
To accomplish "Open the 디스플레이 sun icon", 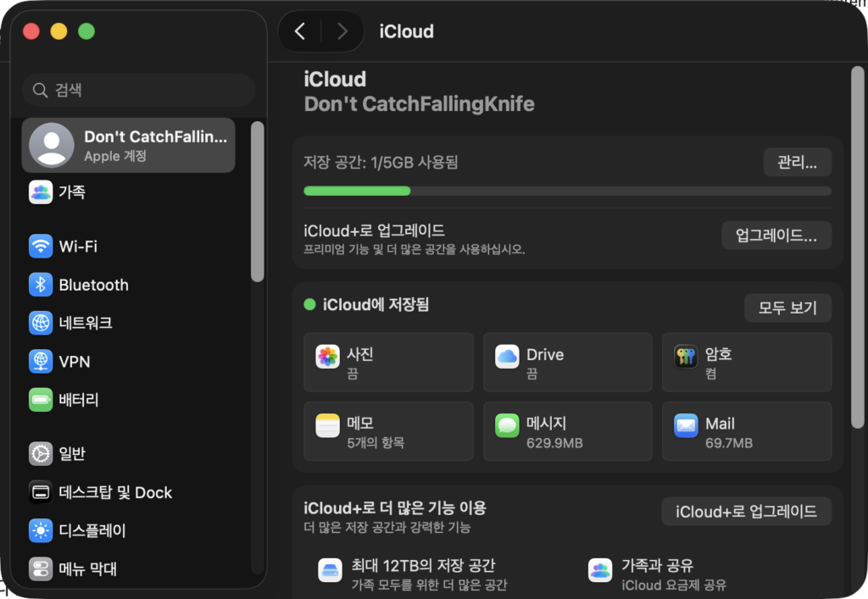I will click(x=41, y=530).
